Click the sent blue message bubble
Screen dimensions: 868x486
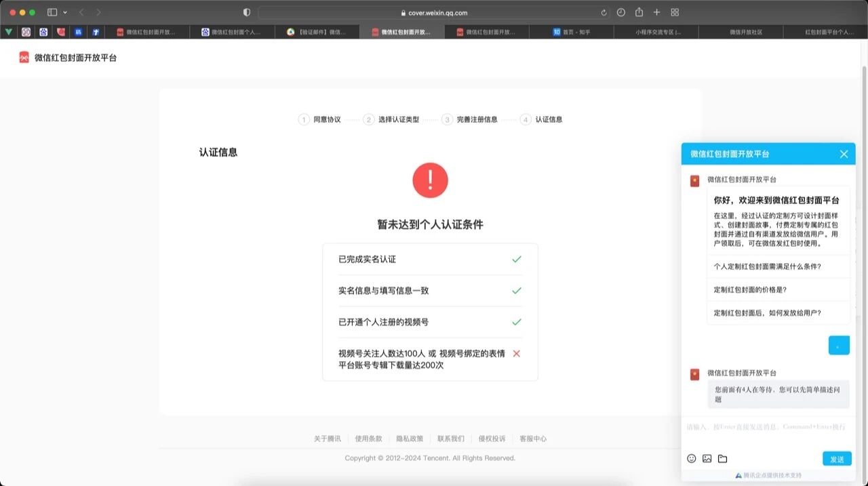coord(839,346)
